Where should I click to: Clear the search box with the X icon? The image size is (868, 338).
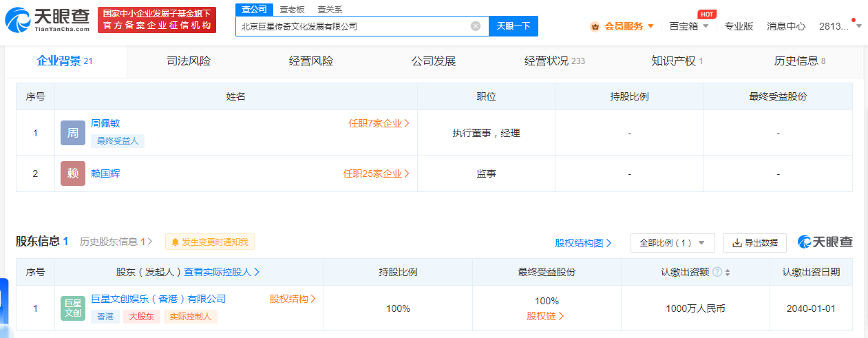point(476,26)
